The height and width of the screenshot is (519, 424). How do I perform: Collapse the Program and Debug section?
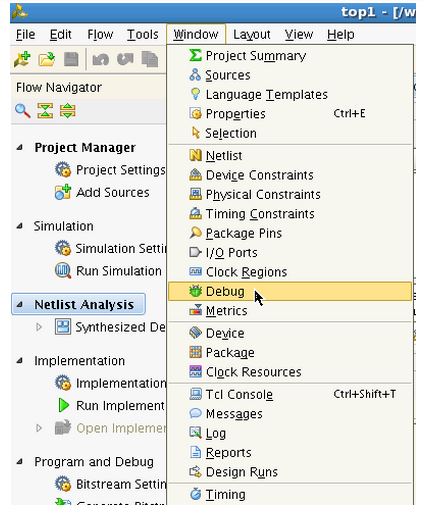tap(20, 462)
